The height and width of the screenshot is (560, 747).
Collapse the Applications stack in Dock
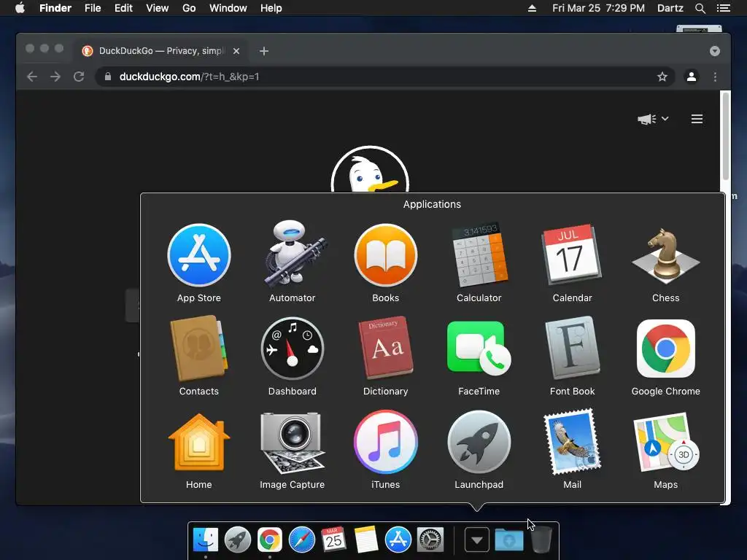click(477, 540)
